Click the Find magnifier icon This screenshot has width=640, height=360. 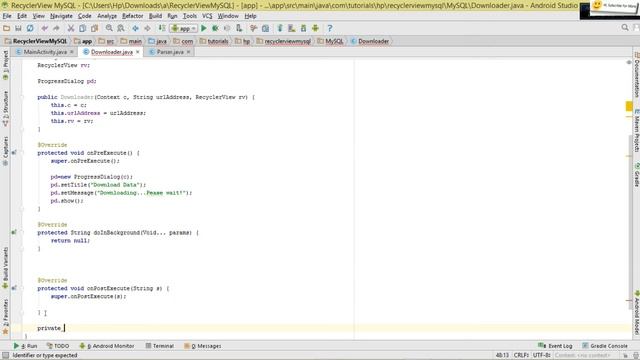pos(109,28)
